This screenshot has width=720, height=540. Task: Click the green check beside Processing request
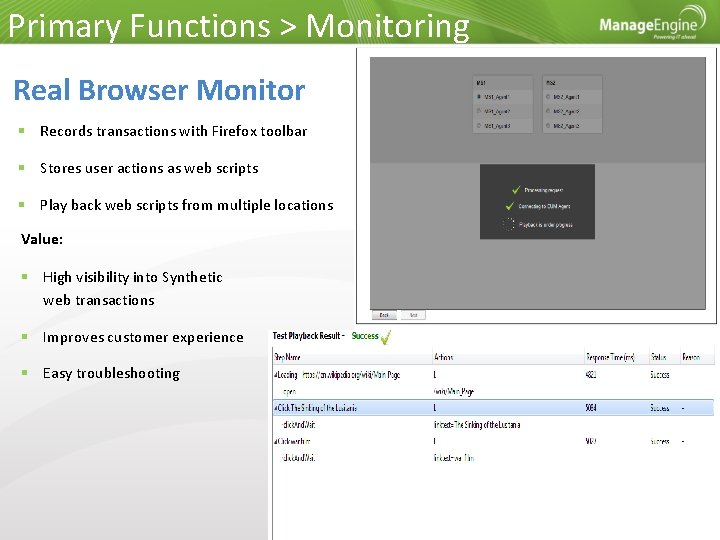coord(516,190)
